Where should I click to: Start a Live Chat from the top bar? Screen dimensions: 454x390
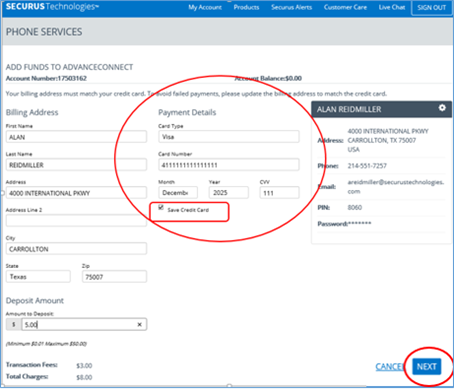coord(392,7)
